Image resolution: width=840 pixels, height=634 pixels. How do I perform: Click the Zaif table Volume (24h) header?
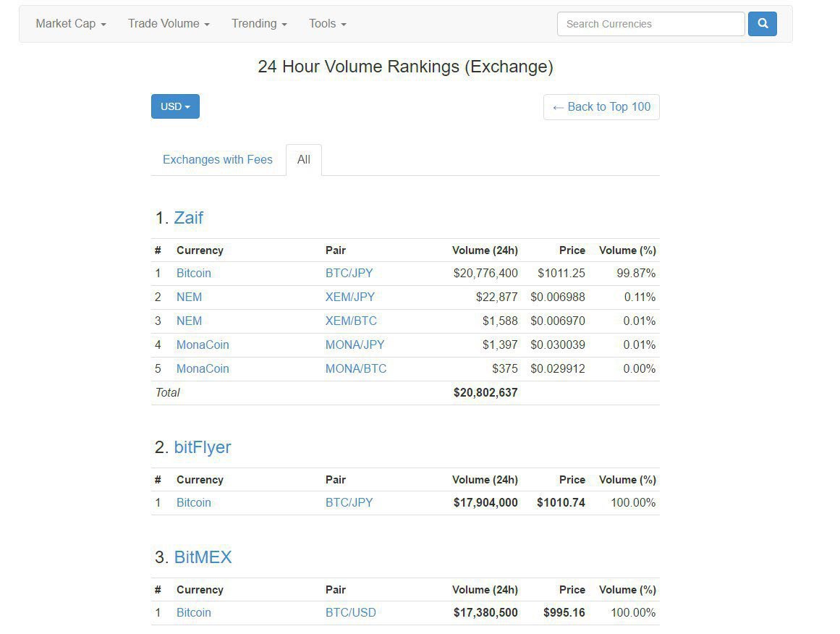point(485,250)
